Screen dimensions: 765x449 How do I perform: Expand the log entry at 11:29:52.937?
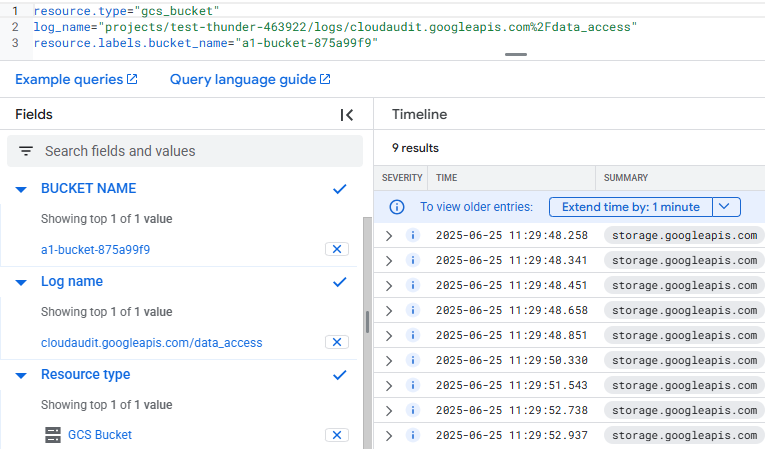[389, 436]
